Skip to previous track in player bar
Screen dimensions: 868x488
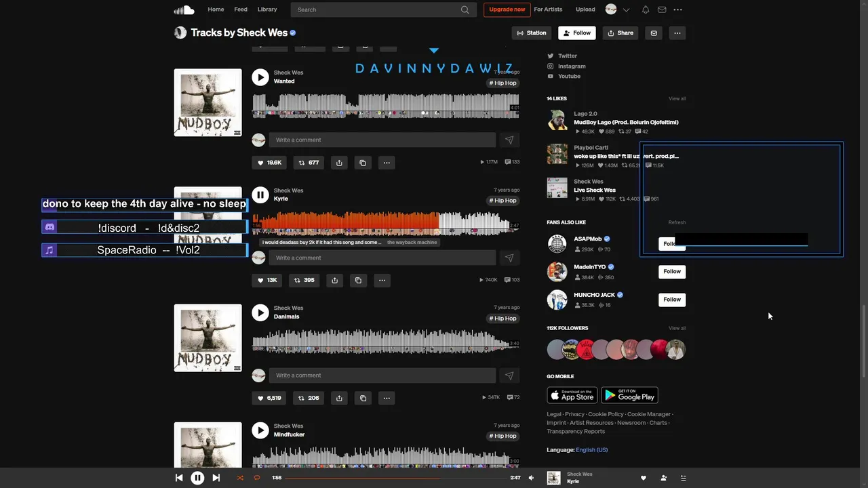pyautogui.click(x=179, y=478)
